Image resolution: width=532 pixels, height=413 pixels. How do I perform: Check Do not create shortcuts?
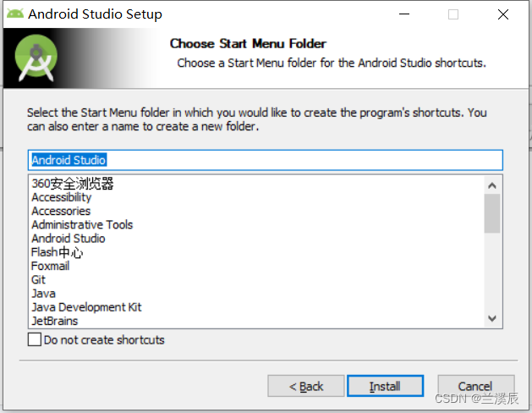[x=35, y=339]
